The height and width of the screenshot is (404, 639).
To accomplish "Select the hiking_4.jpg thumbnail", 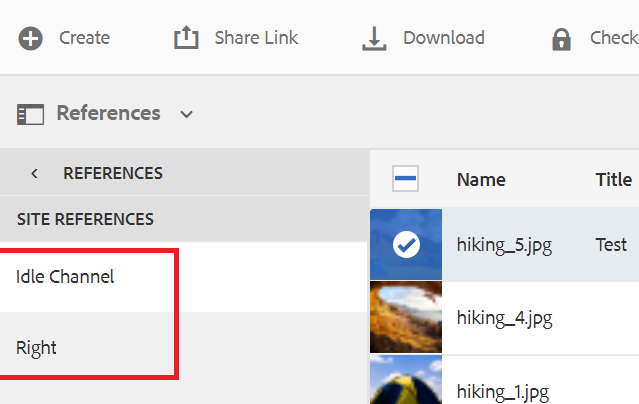I will [x=406, y=317].
